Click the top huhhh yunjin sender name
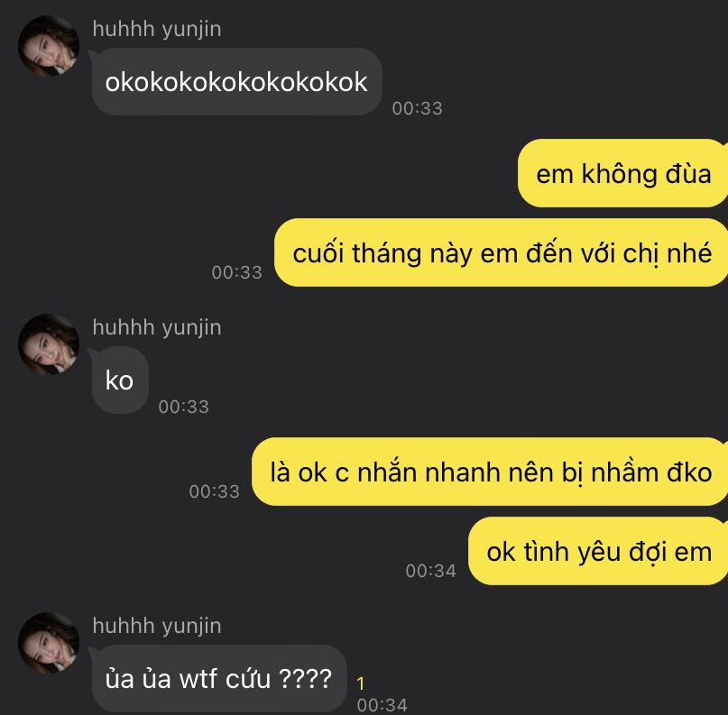 157,29
